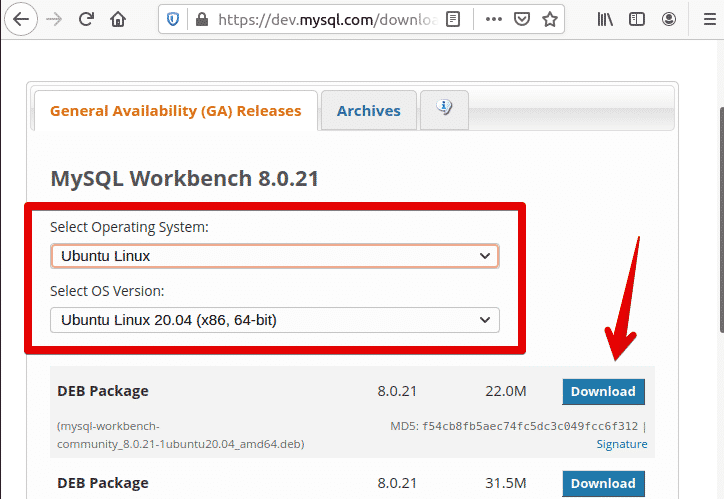Download the 31.5M DEB Package

click(603, 483)
